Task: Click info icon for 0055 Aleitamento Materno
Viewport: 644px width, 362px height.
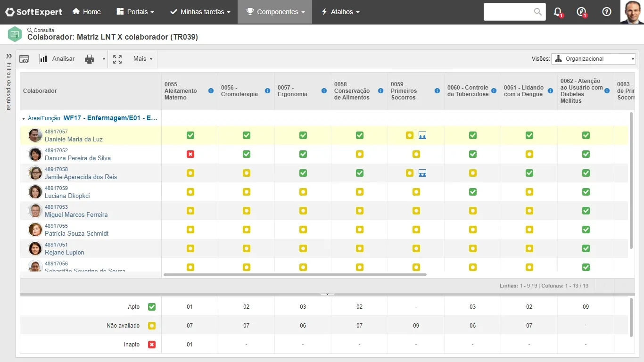Action: point(211,90)
